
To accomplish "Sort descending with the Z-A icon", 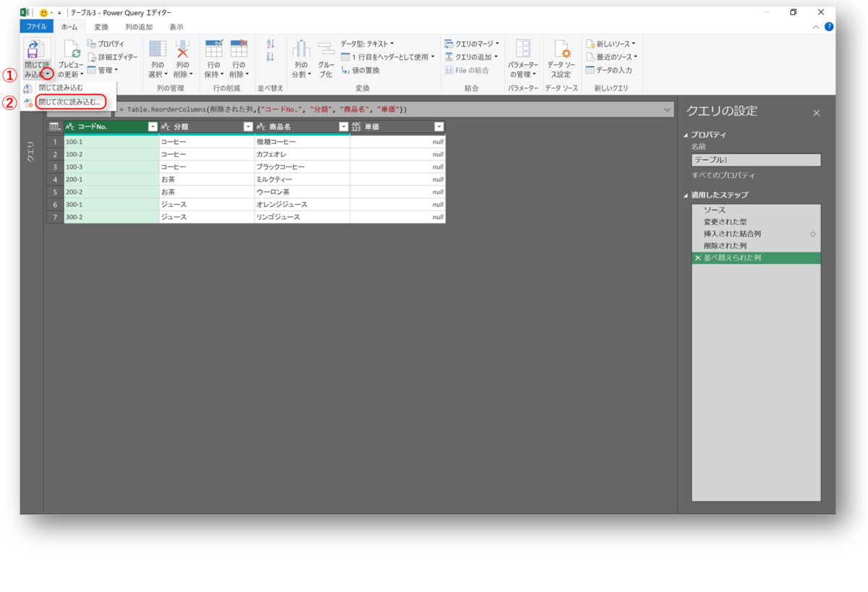I will coord(271,57).
